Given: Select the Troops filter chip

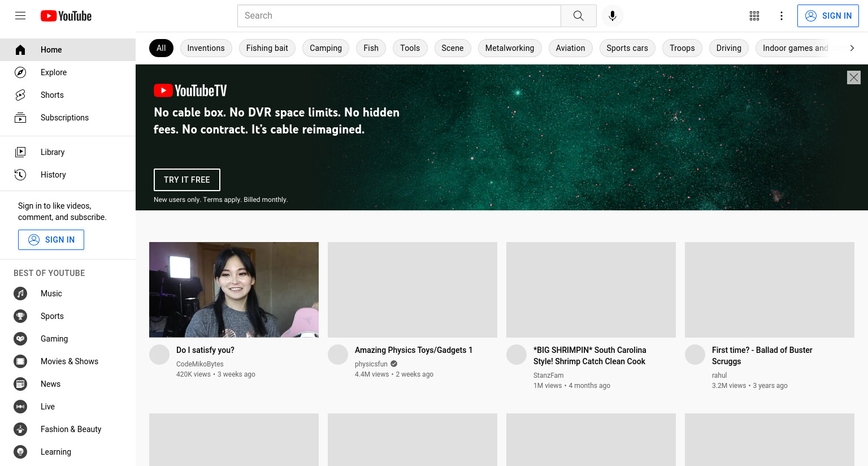Looking at the screenshot, I should (683, 48).
